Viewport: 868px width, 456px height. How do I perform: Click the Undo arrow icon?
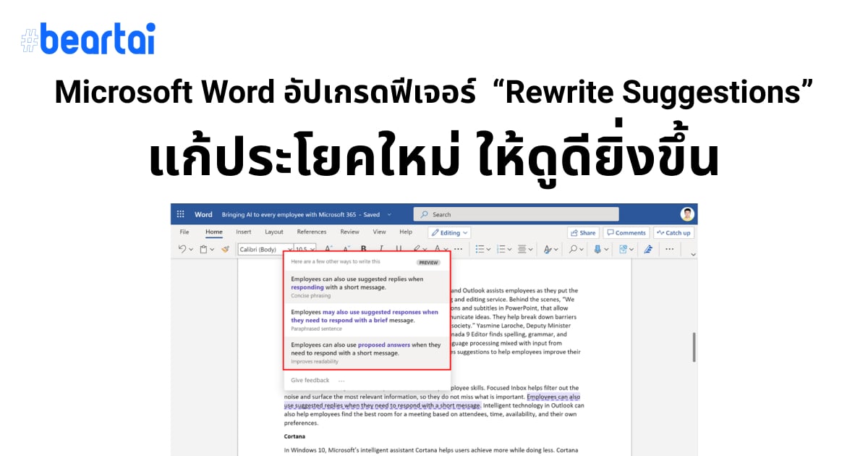coord(182,249)
